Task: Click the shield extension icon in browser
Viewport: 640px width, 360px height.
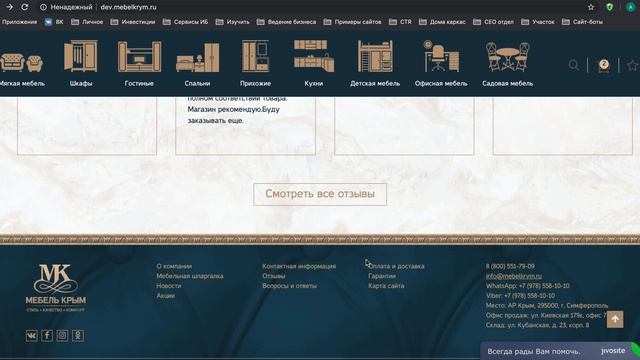Action: click(x=609, y=7)
